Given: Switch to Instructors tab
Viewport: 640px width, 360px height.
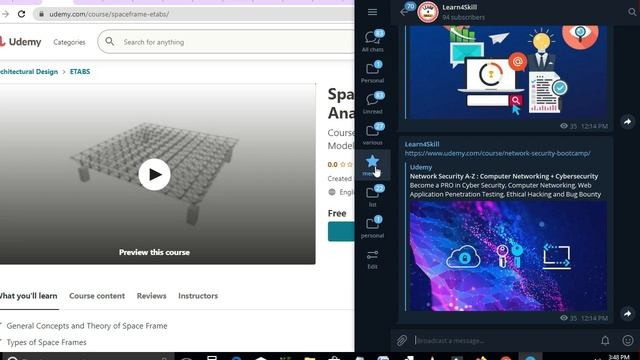Looking at the screenshot, I should [x=198, y=296].
